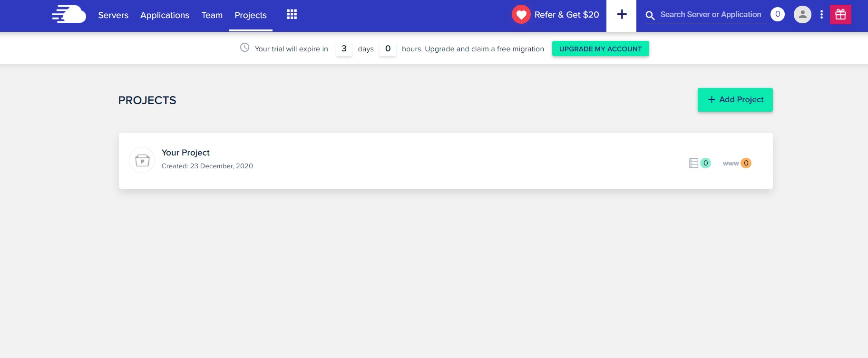868x358 pixels.
Task: Click Upgrade My Account button
Action: click(x=600, y=48)
